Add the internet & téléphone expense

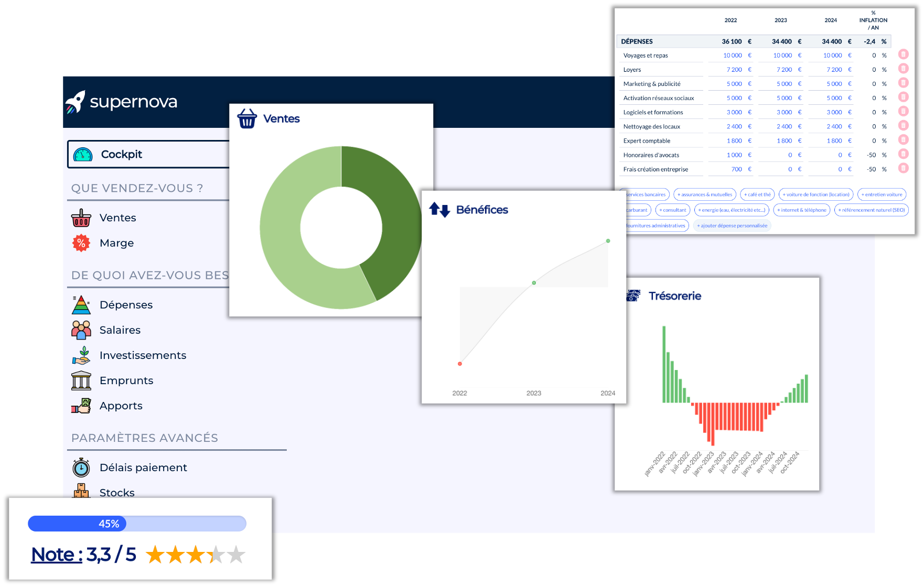coord(801,210)
